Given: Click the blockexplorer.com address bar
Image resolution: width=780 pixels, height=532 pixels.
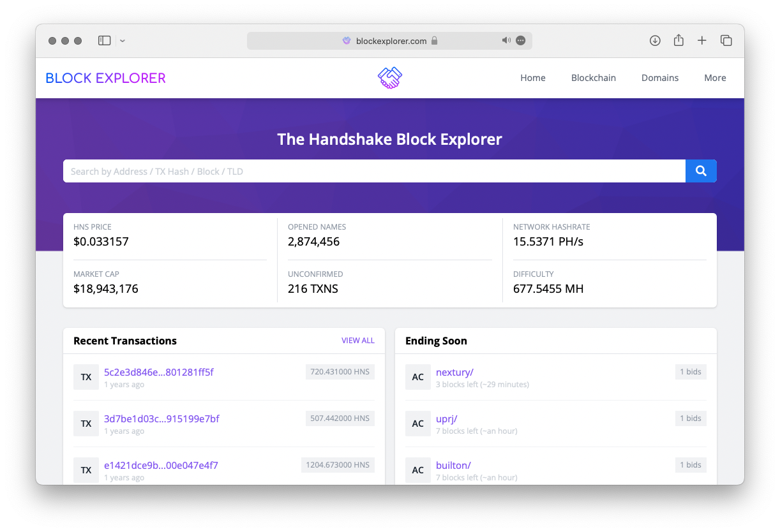Looking at the screenshot, I should coord(389,41).
